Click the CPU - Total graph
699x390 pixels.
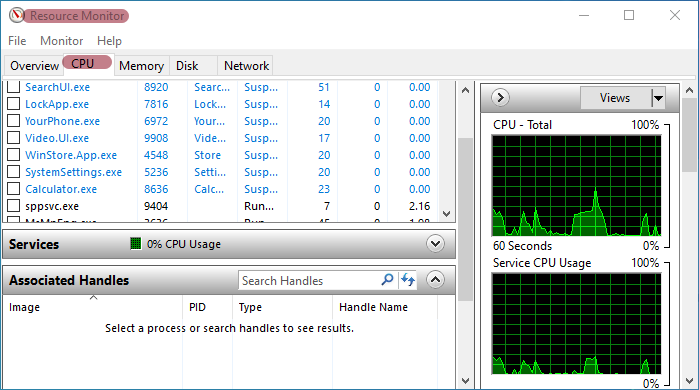click(x=576, y=185)
